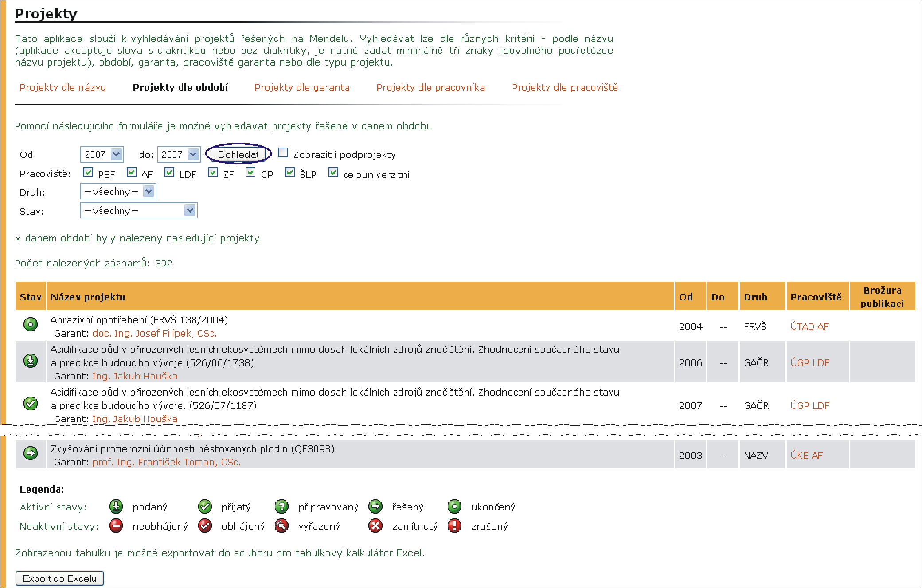Click the připravovaný legend question-mark icon
Image resolution: width=922 pixels, height=588 pixels.
coord(281,506)
